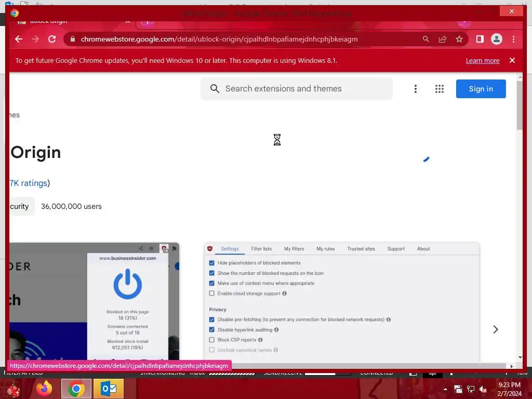The image size is (532, 399).
Task: Close the uBlock Origin browser tab
Action: point(128,22)
